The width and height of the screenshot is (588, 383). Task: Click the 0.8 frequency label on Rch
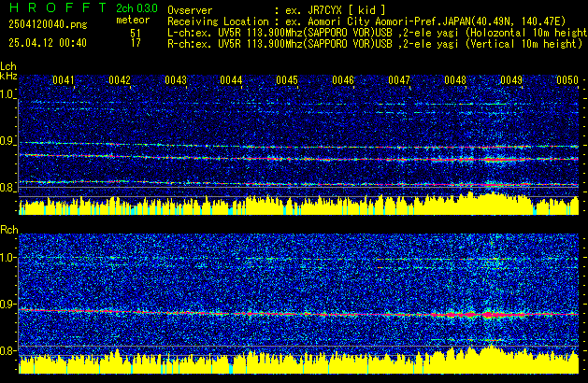pyautogui.click(x=7, y=350)
